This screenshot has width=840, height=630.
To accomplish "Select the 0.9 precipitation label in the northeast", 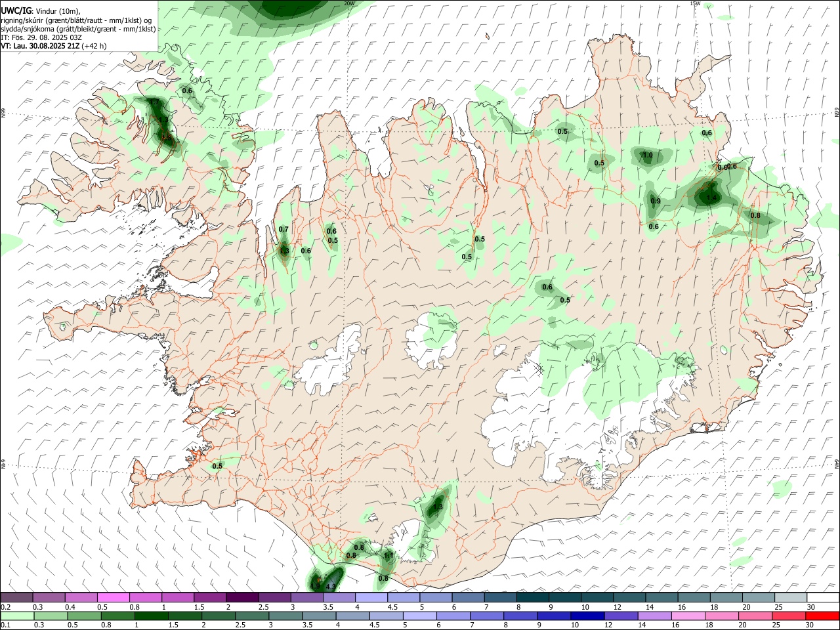I will (655, 201).
